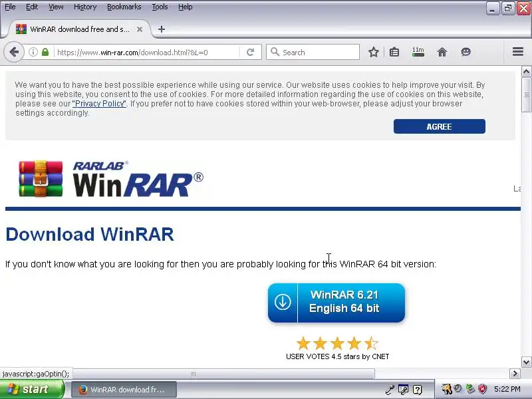Open the Windows Start button
Viewport: 532px width, 399px height.
click(32, 389)
